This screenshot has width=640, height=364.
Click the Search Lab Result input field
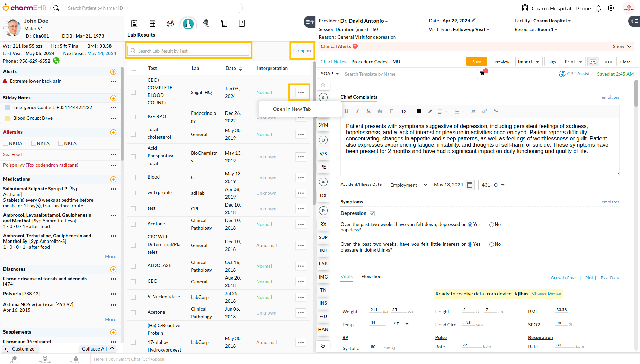click(189, 51)
